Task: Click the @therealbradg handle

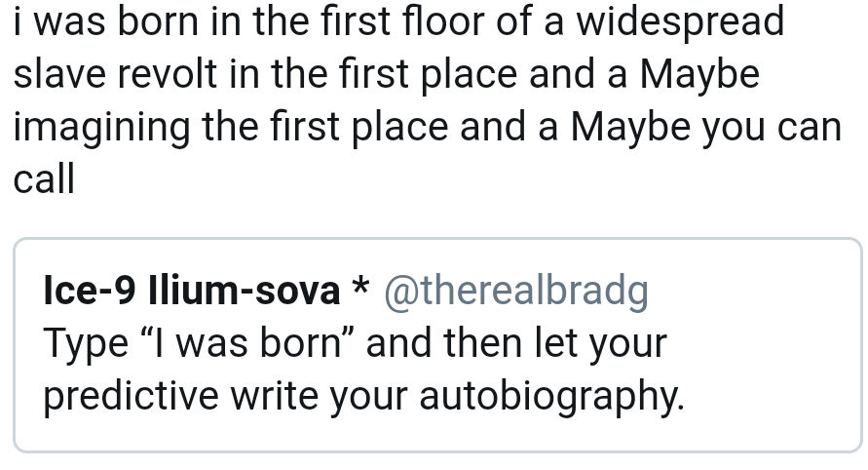Action: pyautogui.click(x=516, y=290)
